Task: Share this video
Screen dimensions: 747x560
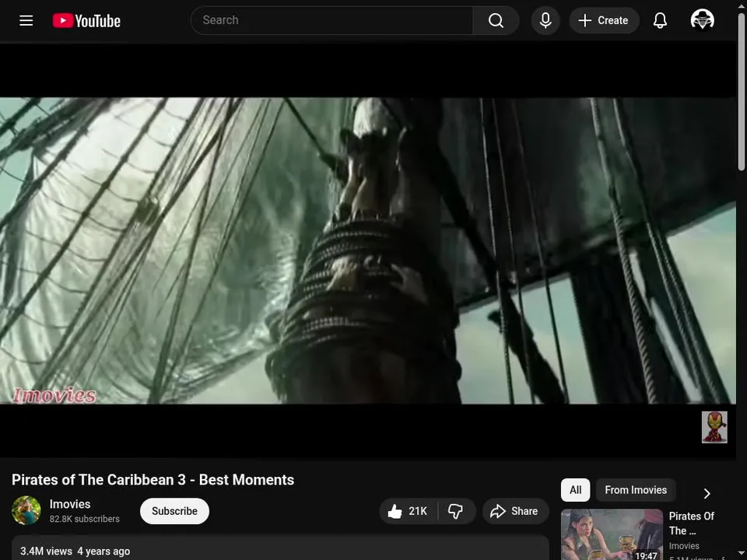Action: (515, 511)
